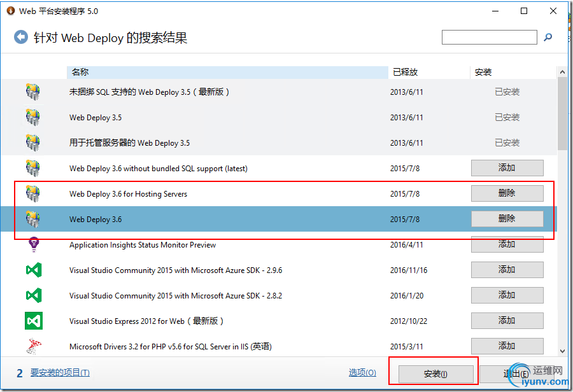573x392 pixels.
Task: Click icon beside Web Deploy 3.5 row
Action: (33, 117)
